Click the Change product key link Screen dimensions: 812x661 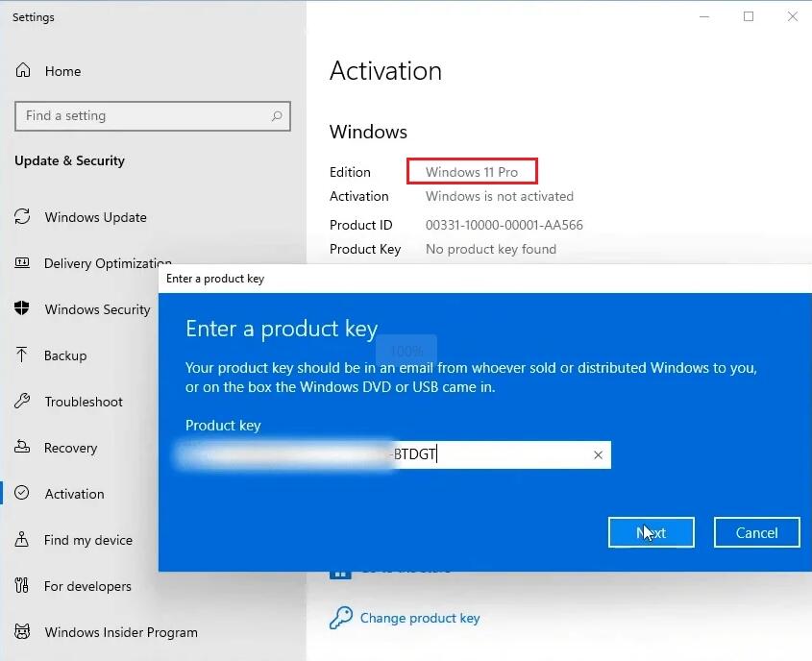coord(420,618)
